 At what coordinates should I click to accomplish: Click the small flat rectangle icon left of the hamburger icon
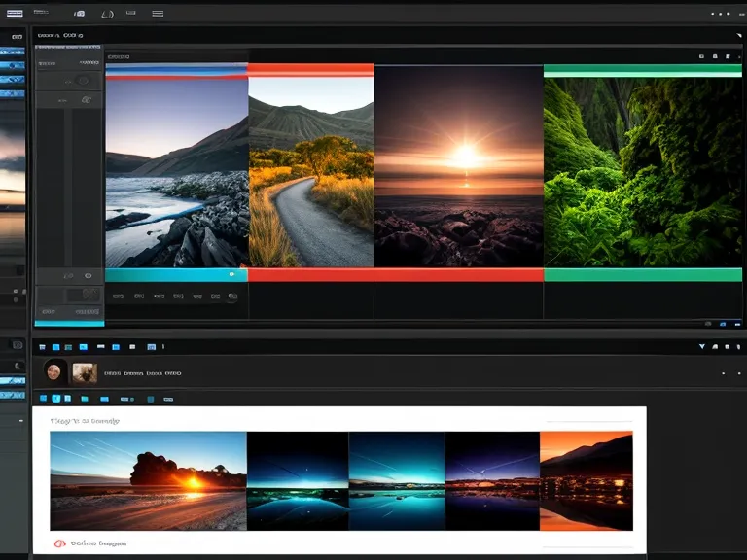(131, 13)
